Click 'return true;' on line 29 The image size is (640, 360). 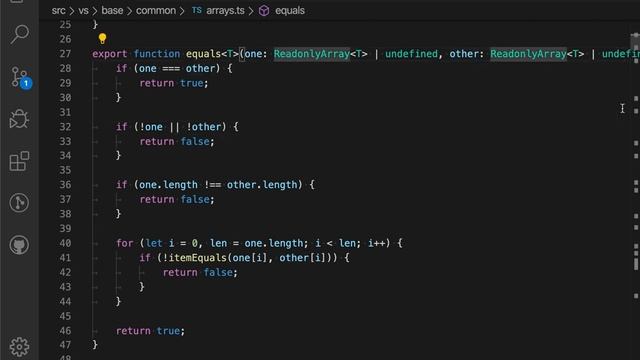point(174,83)
